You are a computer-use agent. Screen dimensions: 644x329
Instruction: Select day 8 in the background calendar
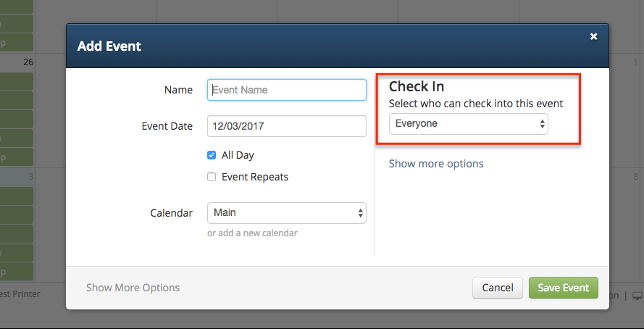click(x=636, y=177)
